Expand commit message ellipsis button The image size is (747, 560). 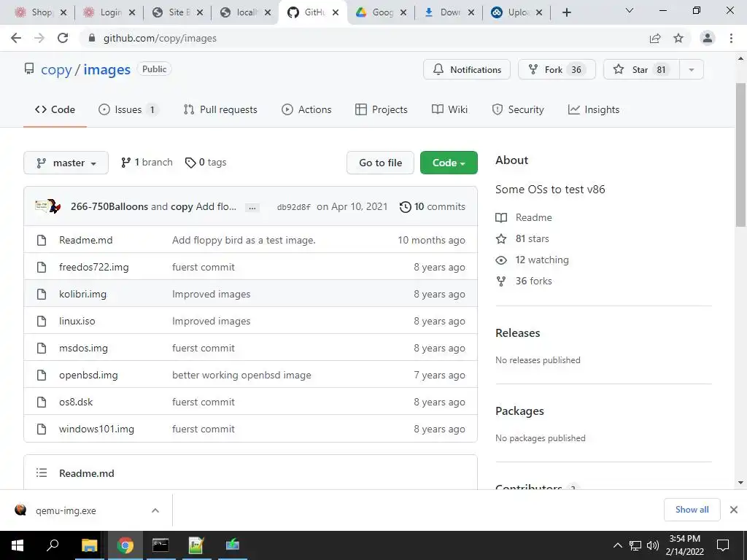click(252, 207)
